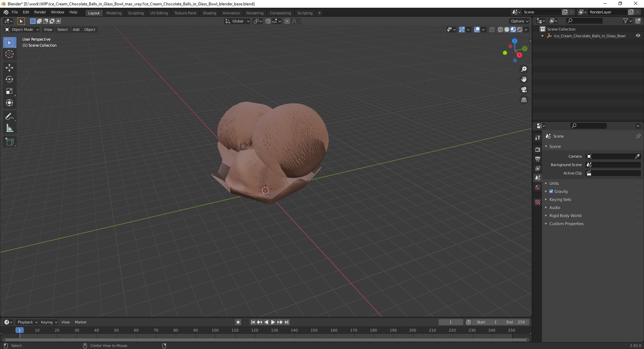The height and width of the screenshot is (349, 644).
Task: Open outliner filter dropdown
Action: [x=627, y=21]
